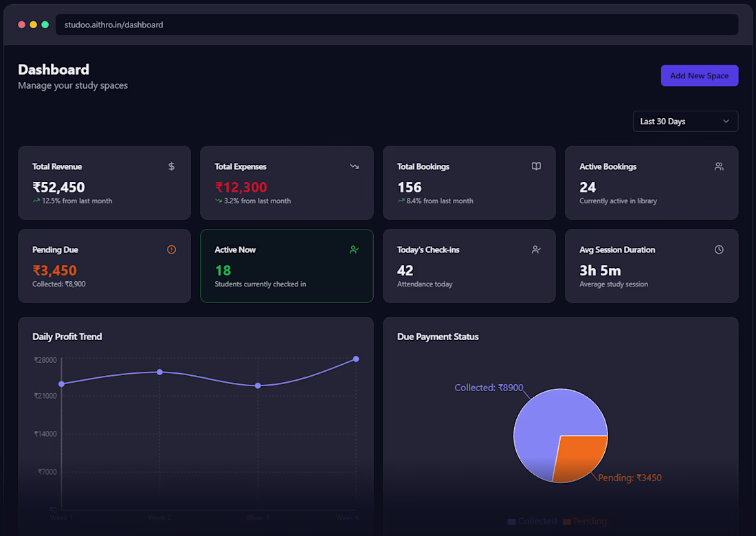Click the alert icon on Pending Due card
This screenshot has width=756, height=536.
[171, 249]
